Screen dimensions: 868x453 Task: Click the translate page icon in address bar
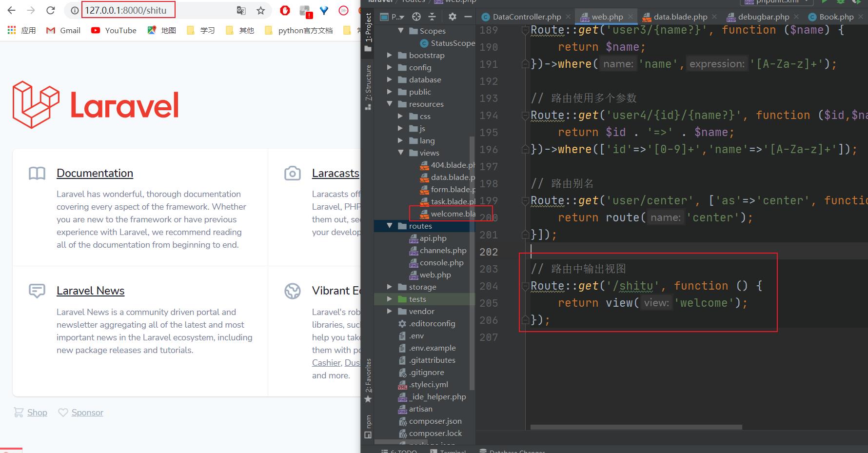(241, 10)
